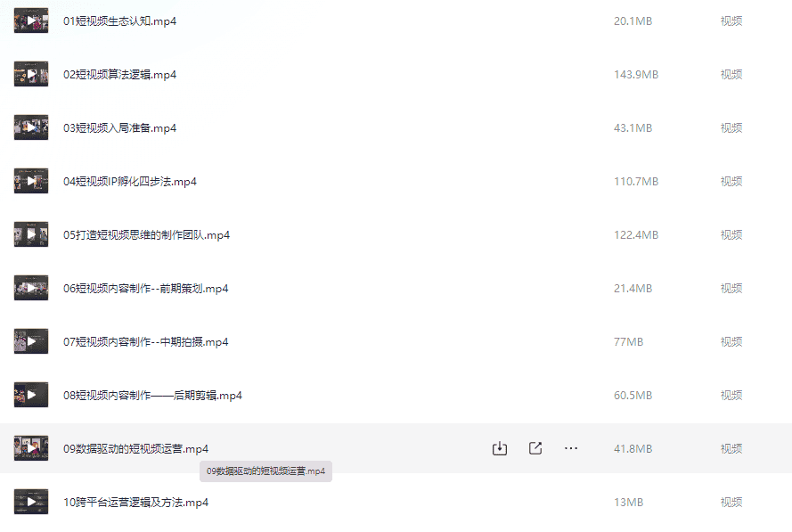The width and height of the screenshot is (792, 532).
Task: Open file name 07短视频内容制作--中期拍摄.mp4
Action: pyautogui.click(x=145, y=342)
